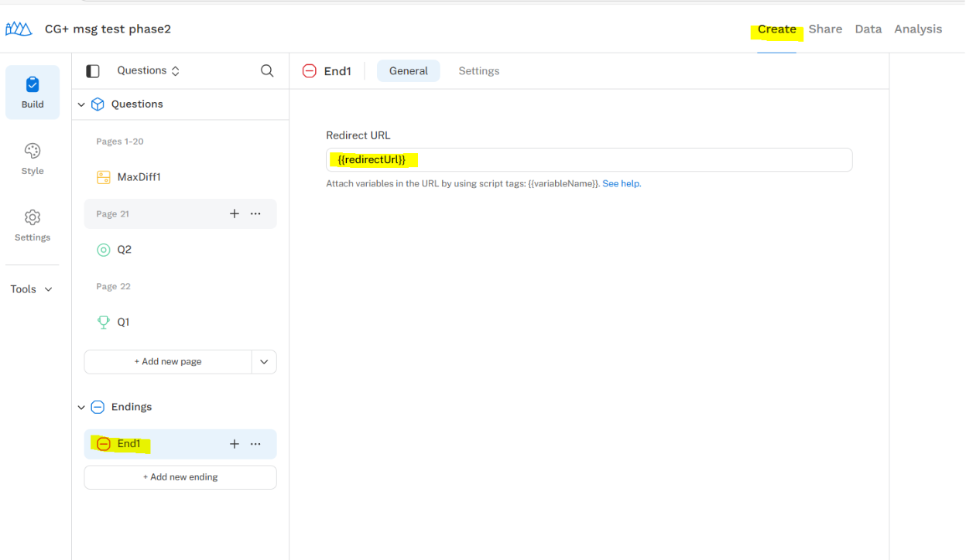Collapse the Endings section
The width and height of the screenshot is (966, 560).
click(81, 406)
